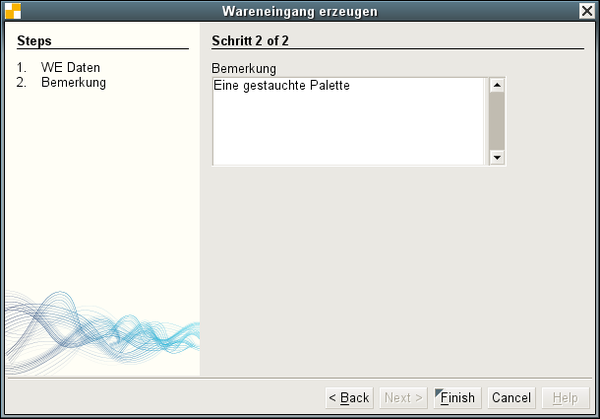
Task: Click the 'Bemerkung' field label
Action: [244, 68]
